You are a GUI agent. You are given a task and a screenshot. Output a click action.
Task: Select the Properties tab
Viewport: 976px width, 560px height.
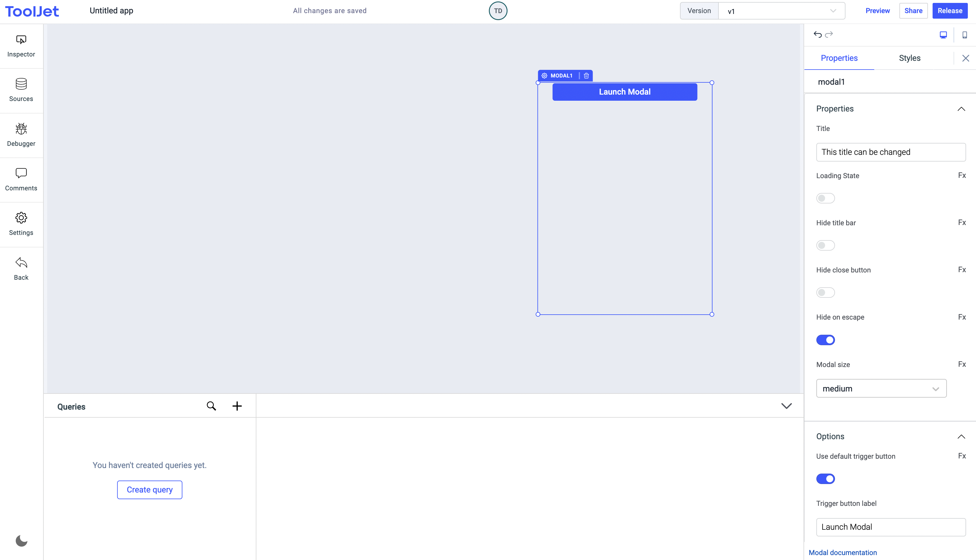pos(839,58)
